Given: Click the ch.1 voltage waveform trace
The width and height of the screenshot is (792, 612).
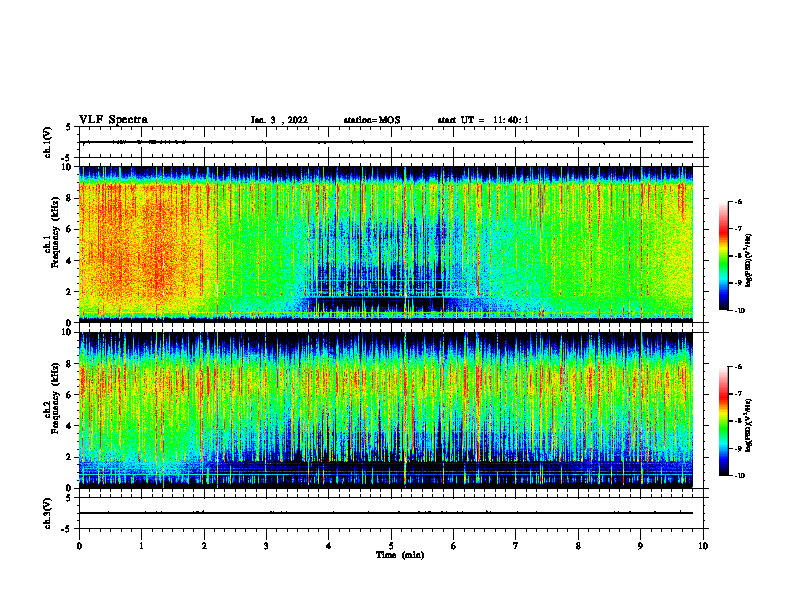Looking at the screenshot, I should [386, 142].
